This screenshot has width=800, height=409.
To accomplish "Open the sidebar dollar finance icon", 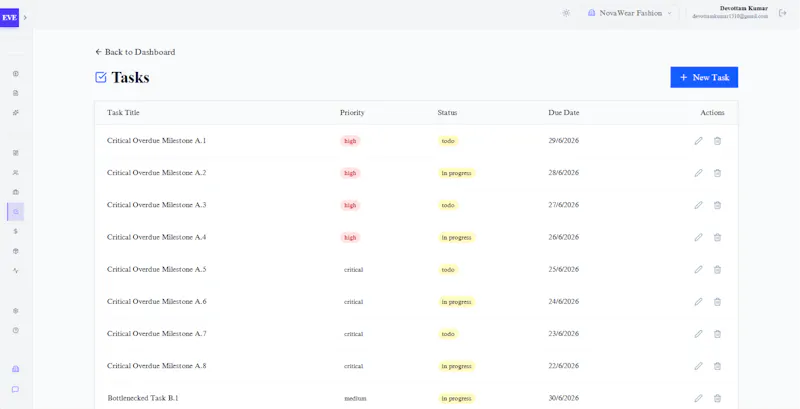I will 15,231.
